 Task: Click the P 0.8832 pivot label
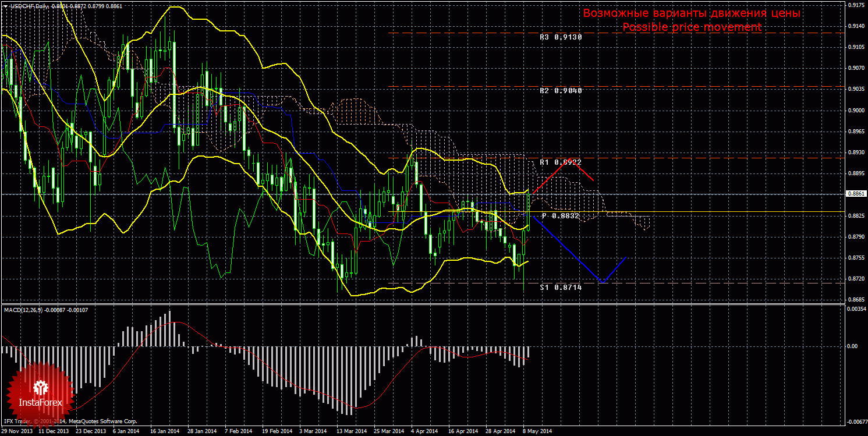pyautogui.click(x=562, y=216)
